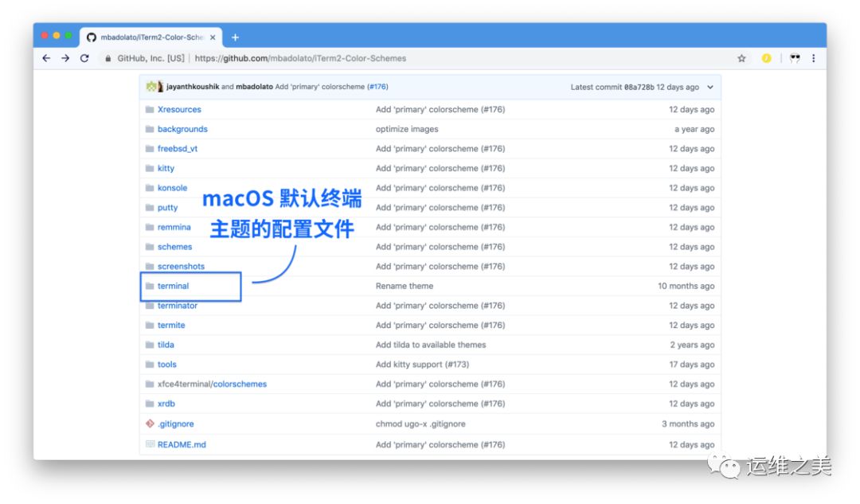Open the screenshots folder
Image resolution: width=860 pixels, height=504 pixels.
(181, 267)
